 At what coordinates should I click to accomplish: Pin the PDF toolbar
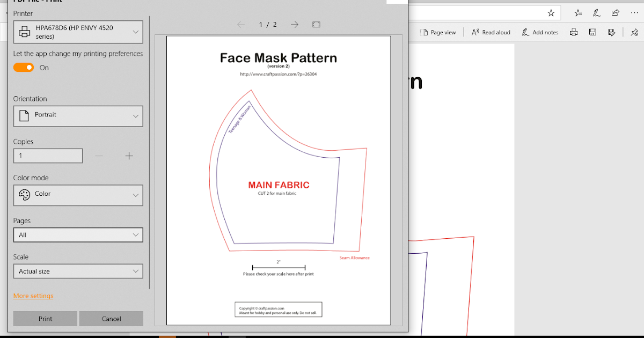pyautogui.click(x=634, y=32)
